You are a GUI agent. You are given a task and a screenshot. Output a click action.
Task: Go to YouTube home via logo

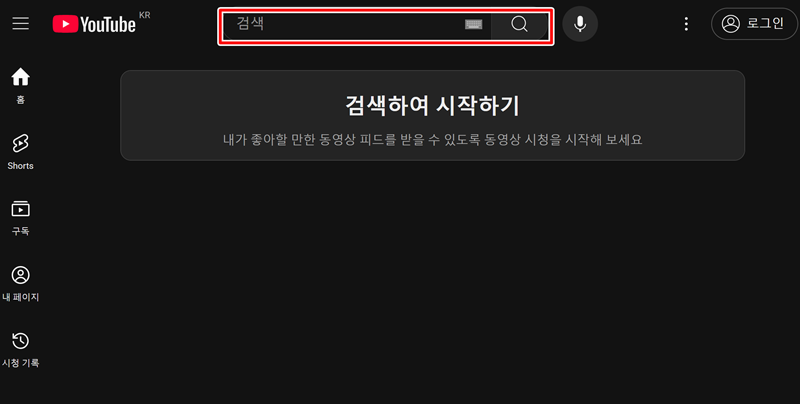pos(94,24)
